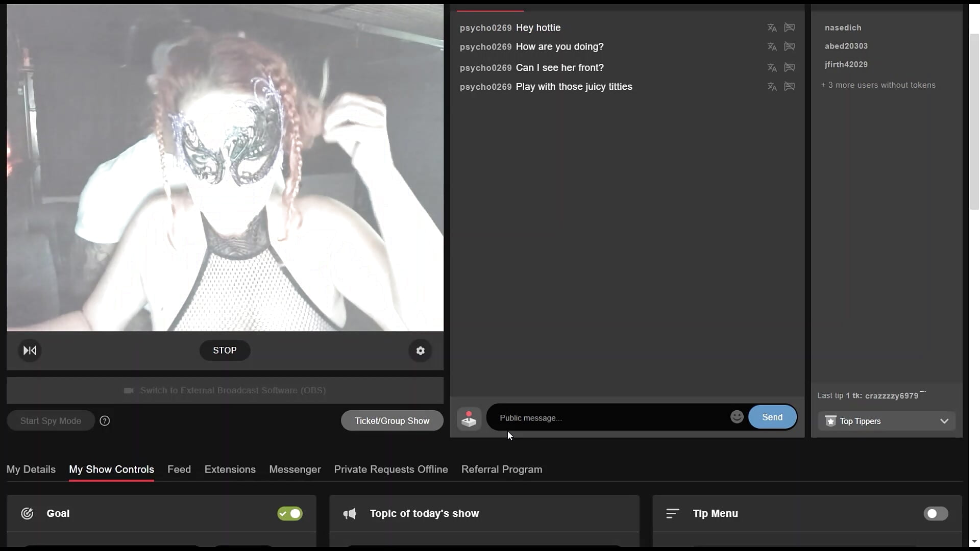
Task: Open the Top Tippers dropdown
Action: click(886, 421)
